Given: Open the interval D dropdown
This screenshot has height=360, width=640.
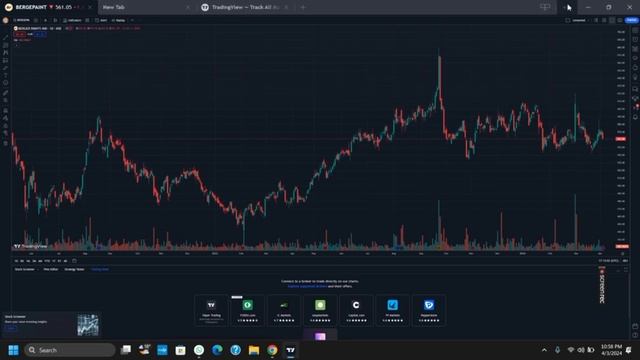Looking at the screenshot, I should [45, 20].
